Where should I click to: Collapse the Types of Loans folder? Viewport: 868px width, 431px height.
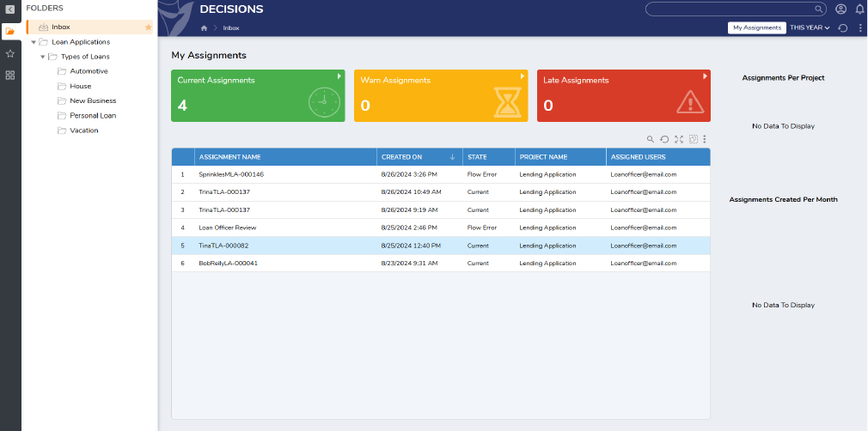[x=43, y=57]
